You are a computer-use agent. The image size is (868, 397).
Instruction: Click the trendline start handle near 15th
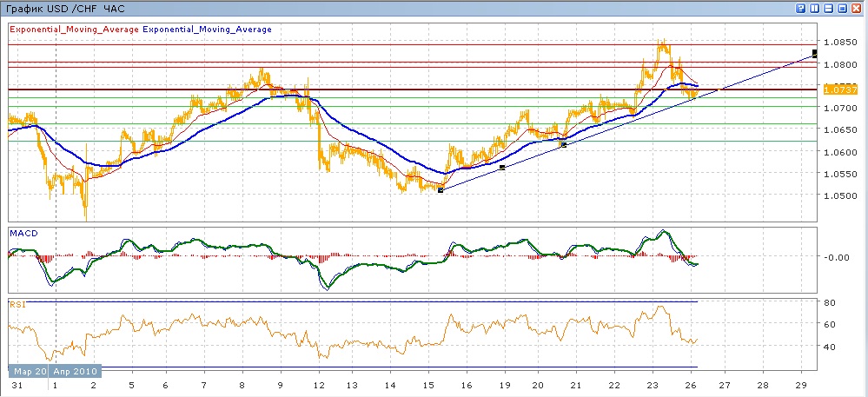tap(441, 189)
